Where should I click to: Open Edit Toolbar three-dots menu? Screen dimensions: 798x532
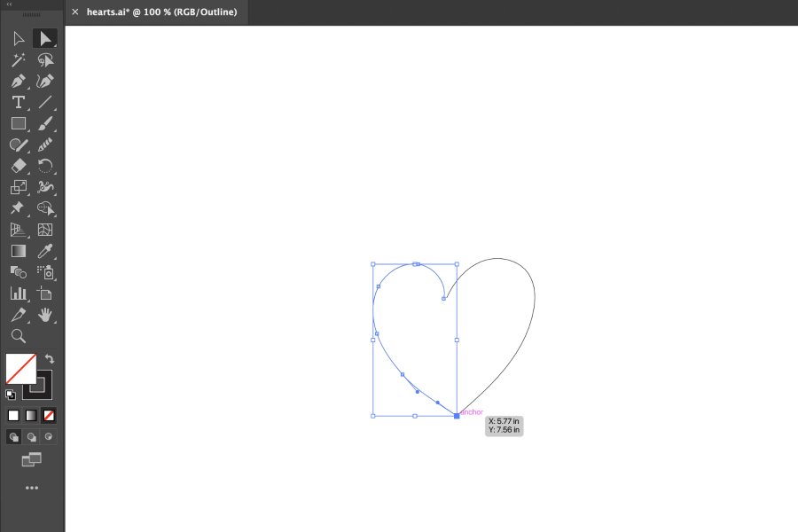click(x=32, y=488)
